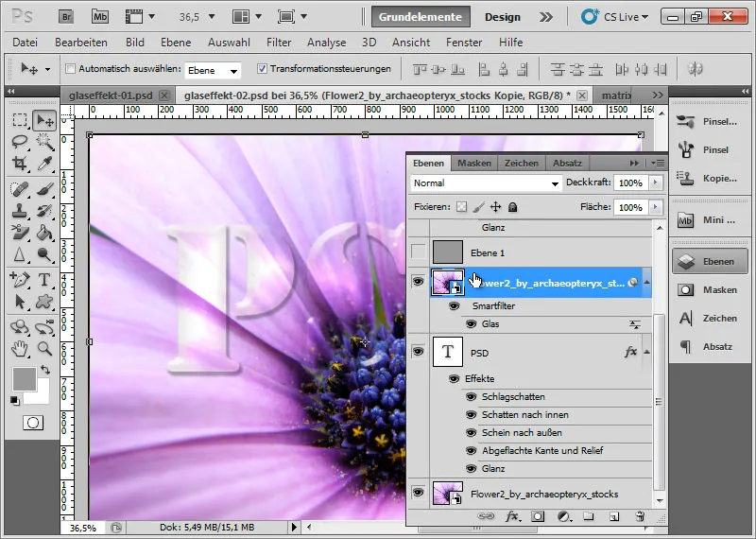Viewport: 756px width, 539px height.
Task: Show more workspaces with double arrow
Action: click(x=546, y=17)
